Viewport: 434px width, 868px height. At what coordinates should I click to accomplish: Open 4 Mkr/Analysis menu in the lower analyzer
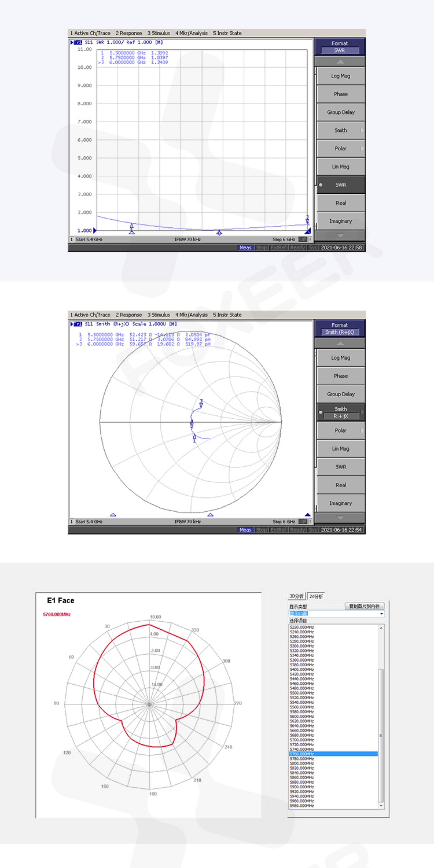pos(191,315)
